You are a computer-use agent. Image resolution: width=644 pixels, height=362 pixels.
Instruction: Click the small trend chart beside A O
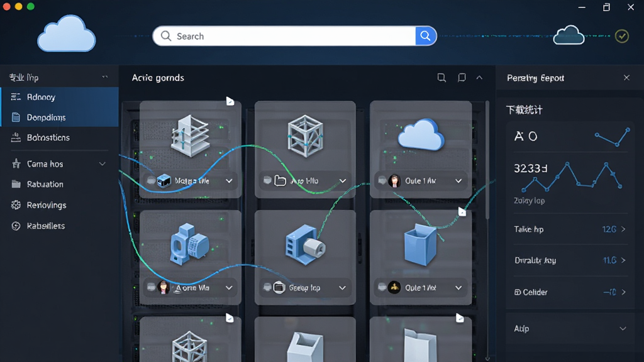(613, 137)
